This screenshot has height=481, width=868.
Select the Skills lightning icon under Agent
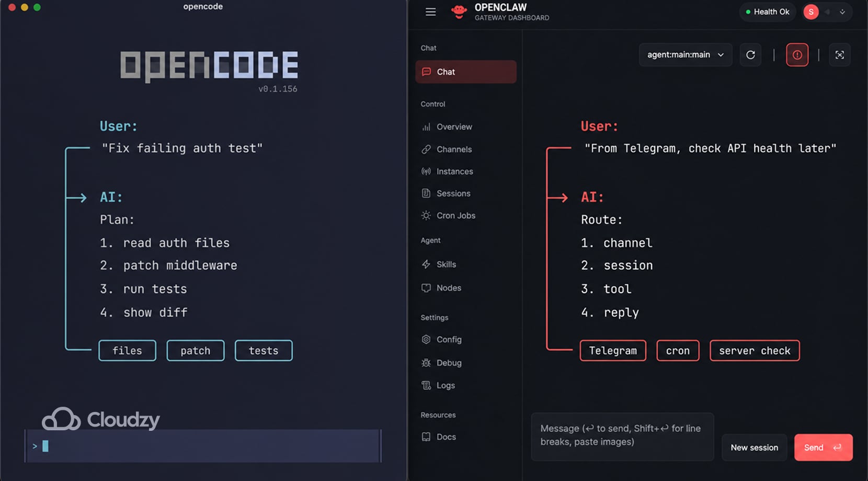coord(426,264)
